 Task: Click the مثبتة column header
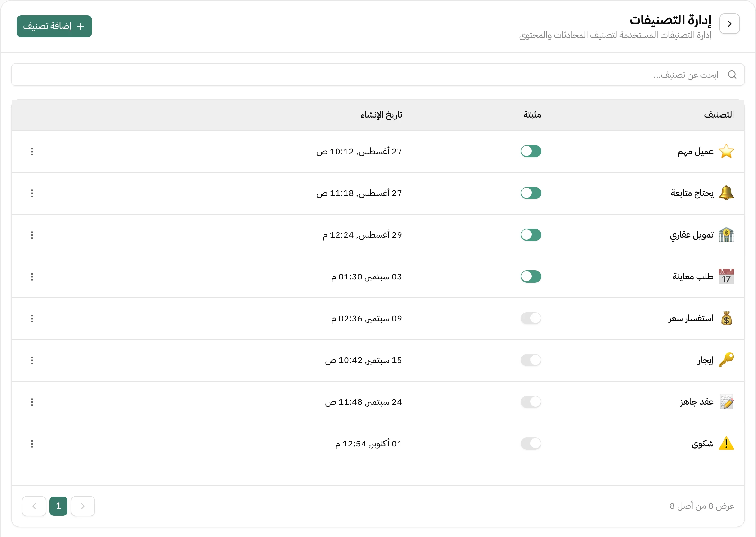[x=532, y=115]
